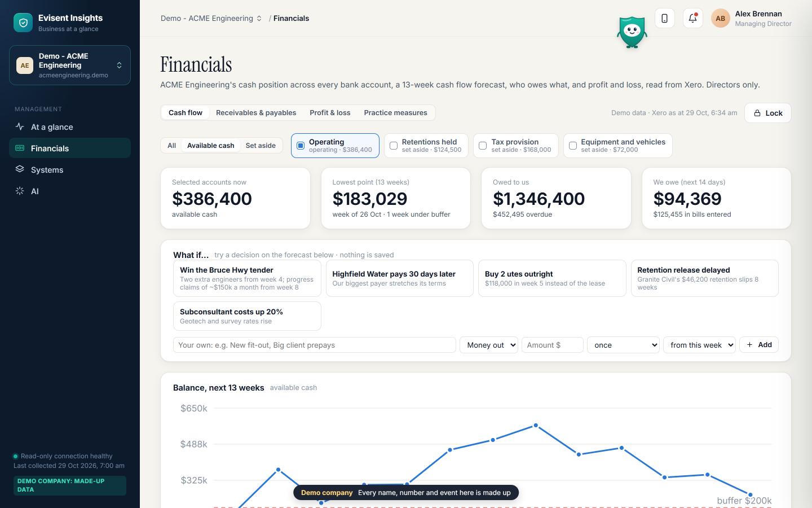The image size is (812, 508).
Task: Click the At a glance pulse icon
Action: [20, 127]
